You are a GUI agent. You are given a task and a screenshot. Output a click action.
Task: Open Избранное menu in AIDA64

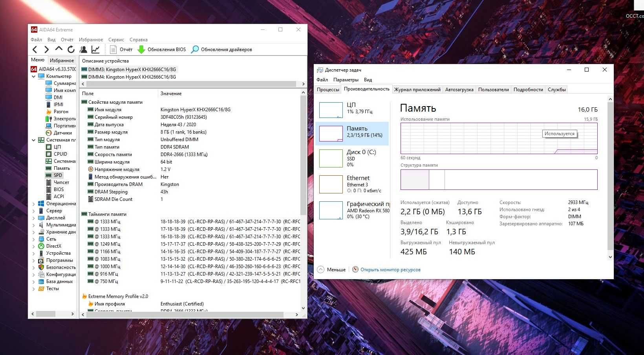tap(91, 40)
